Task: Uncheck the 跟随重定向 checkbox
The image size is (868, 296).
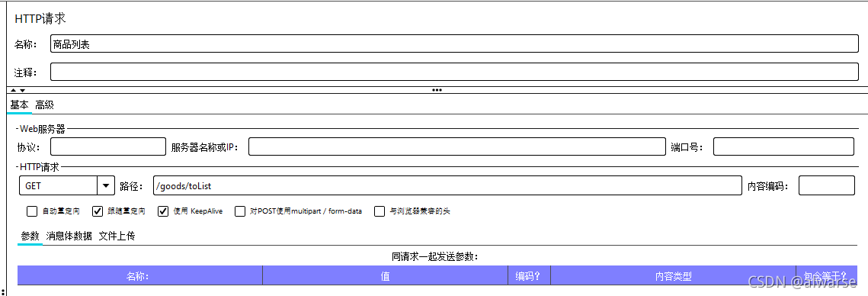Action: 98,211
